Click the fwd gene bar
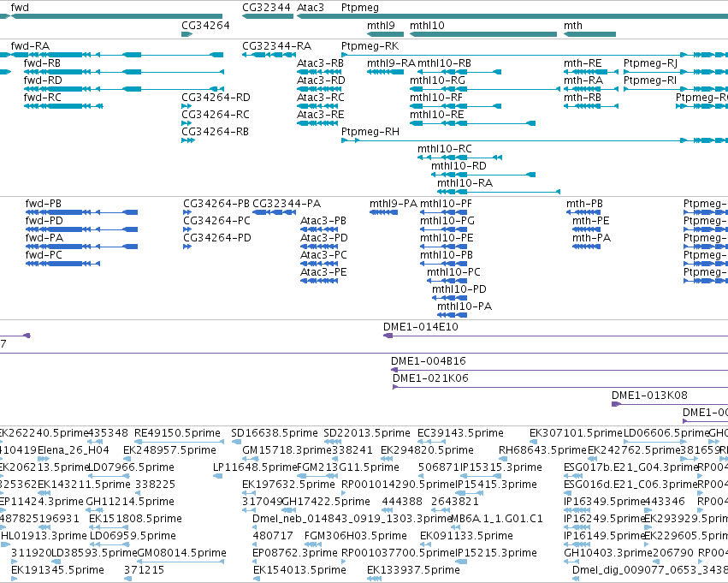 (x=116, y=16)
